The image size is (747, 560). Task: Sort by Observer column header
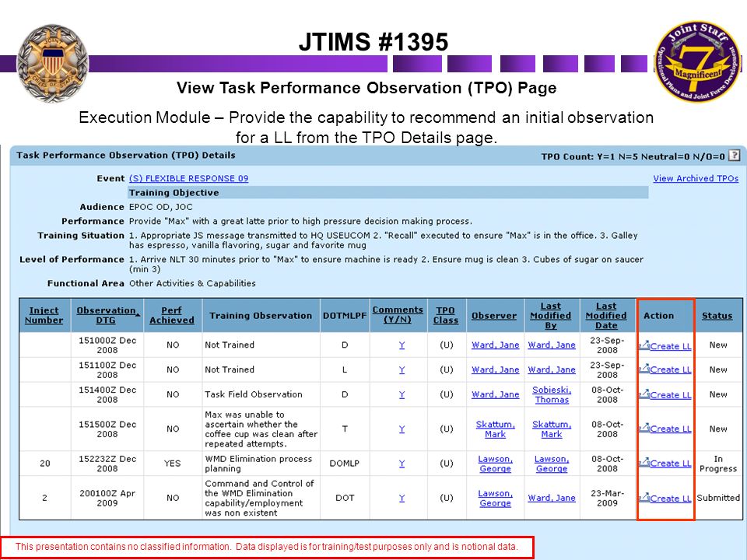pos(494,316)
